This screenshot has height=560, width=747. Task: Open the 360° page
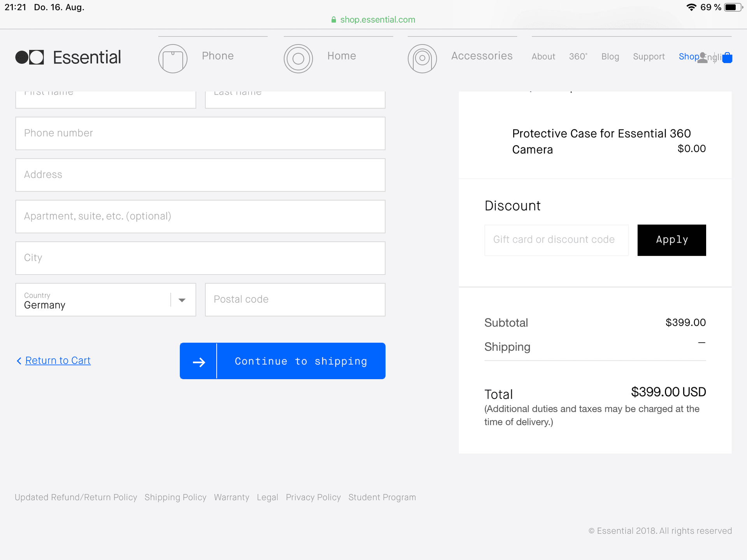[x=578, y=56]
